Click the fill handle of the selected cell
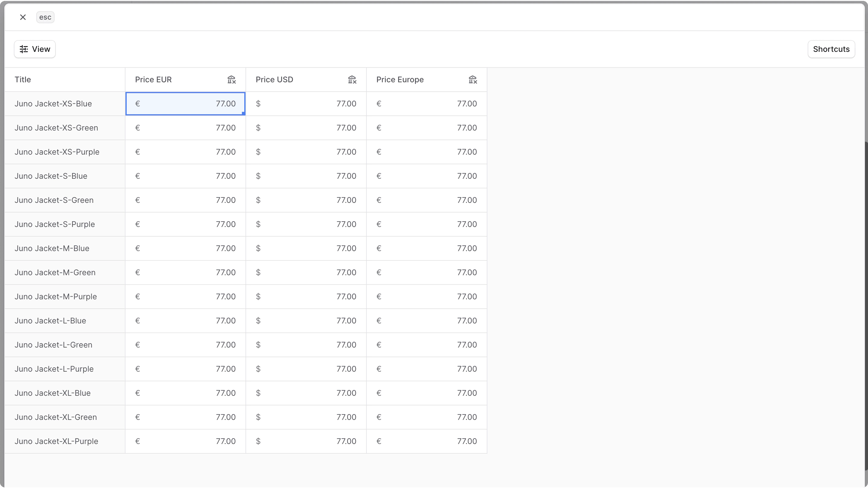The width and height of the screenshot is (868, 488). 243,114
